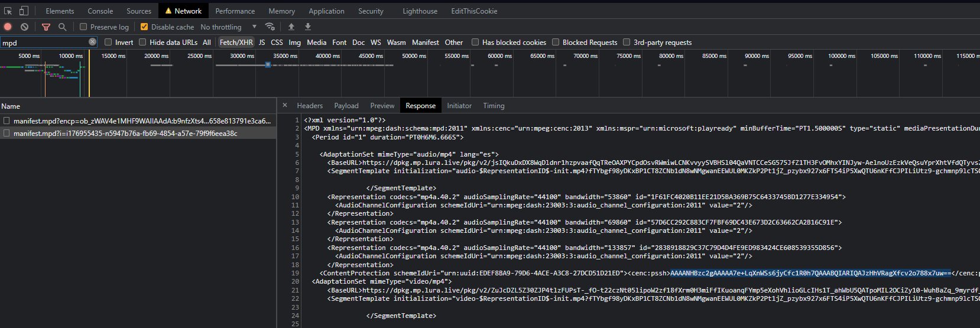The width and height of the screenshot is (980, 328).
Task: Enable the Preserve log checkbox
Action: click(x=83, y=27)
